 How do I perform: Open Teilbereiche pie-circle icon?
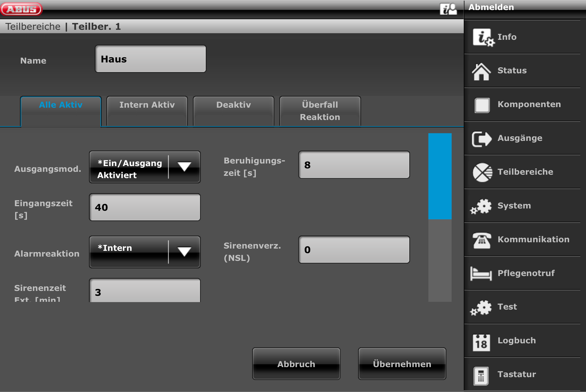click(x=482, y=172)
